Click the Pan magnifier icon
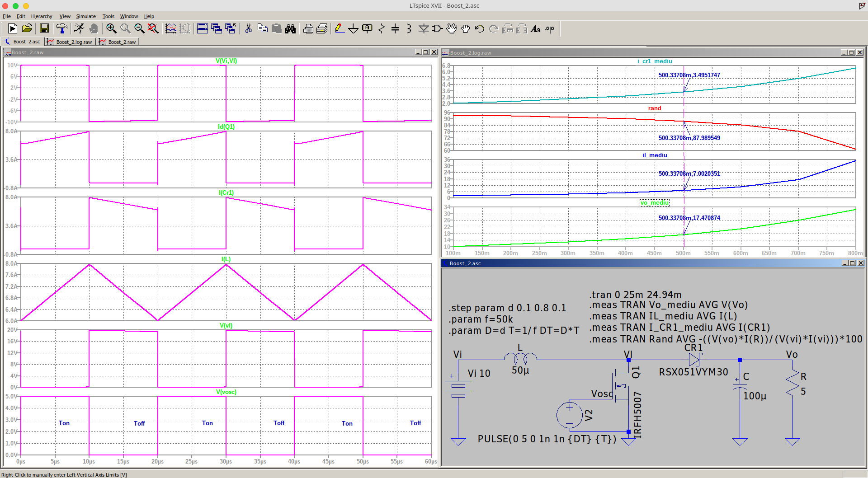Image resolution: width=868 pixels, height=478 pixels. (125, 29)
